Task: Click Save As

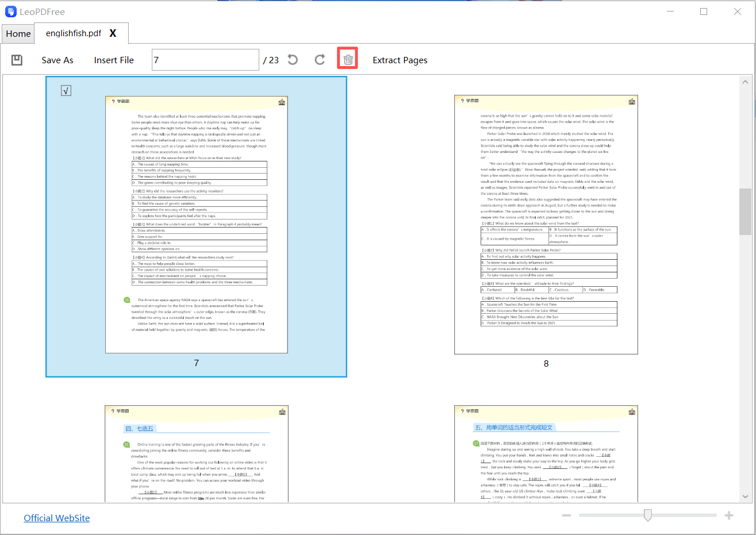Action: (x=57, y=60)
